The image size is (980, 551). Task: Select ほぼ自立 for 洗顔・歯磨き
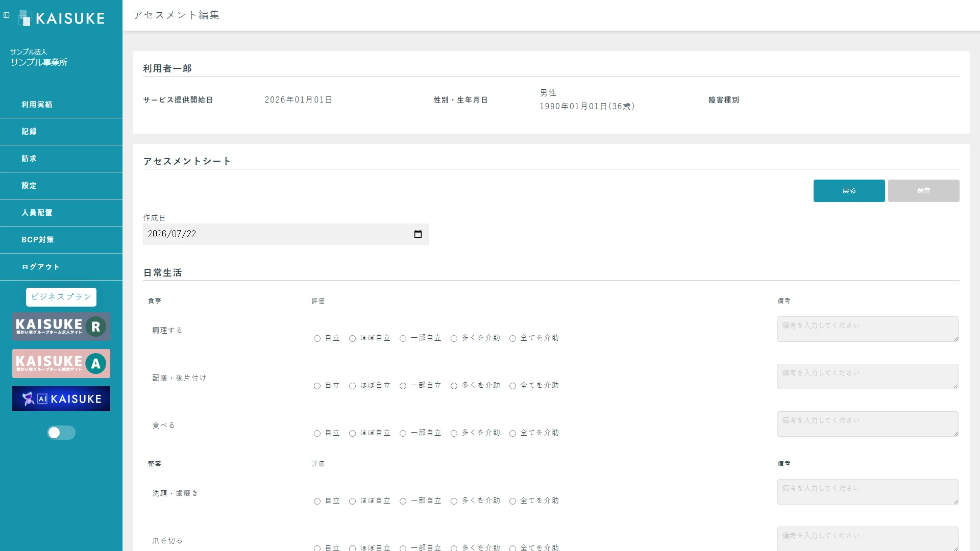coord(352,501)
